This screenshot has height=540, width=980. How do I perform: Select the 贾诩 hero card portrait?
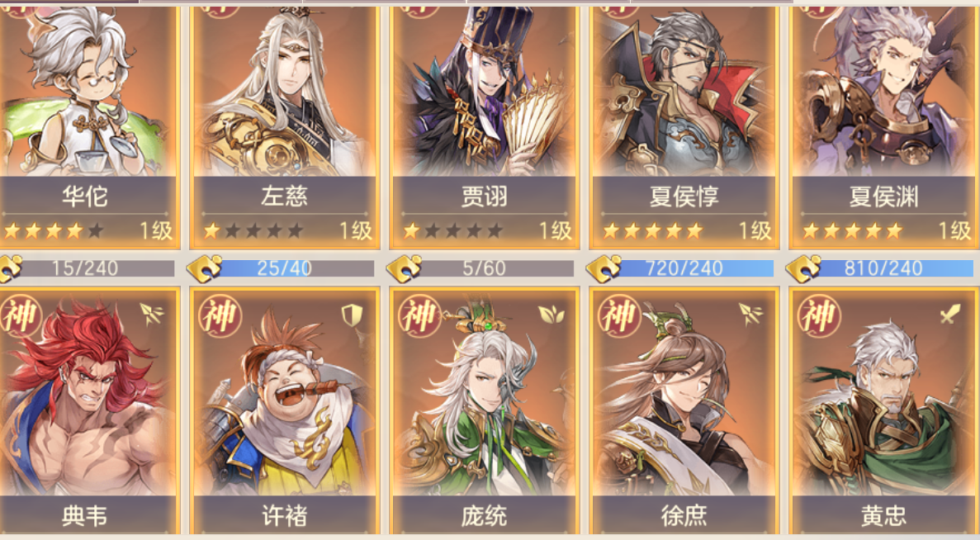[x=484, y=92]
